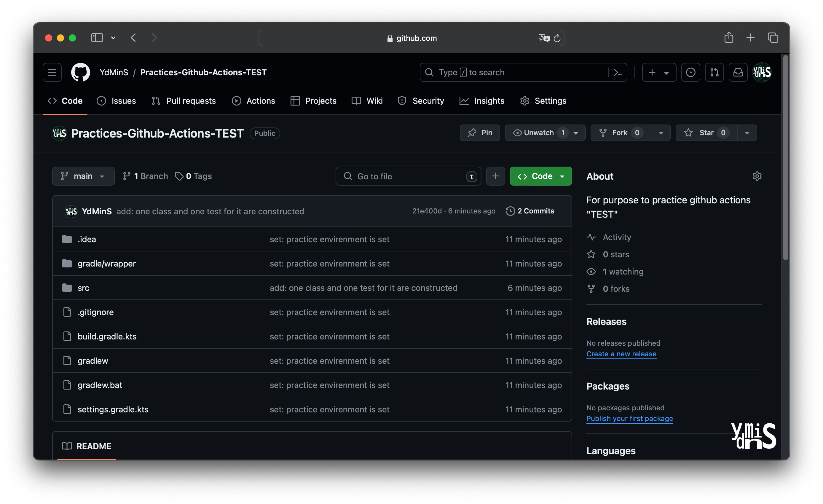Image resolution: width=823 pixels, height=504 pixels.
Task: Pin the repository
Action: [x=480, y=133]
